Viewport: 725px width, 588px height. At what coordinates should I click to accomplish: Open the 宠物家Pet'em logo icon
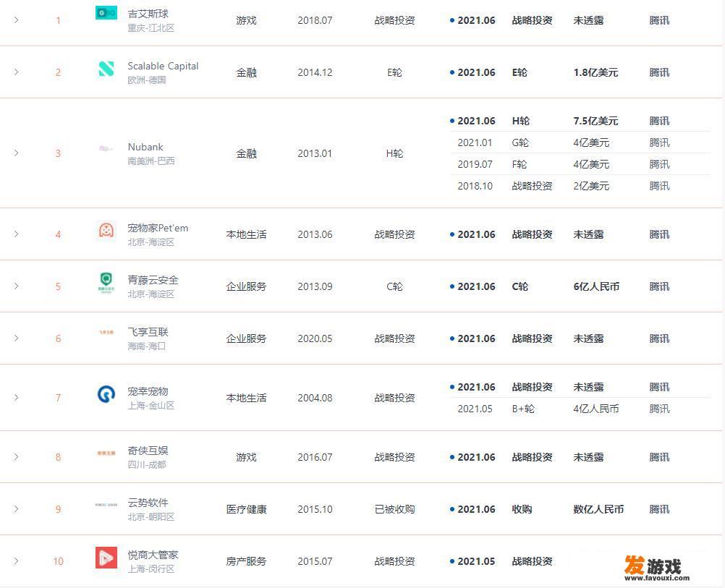pos(106,230)
